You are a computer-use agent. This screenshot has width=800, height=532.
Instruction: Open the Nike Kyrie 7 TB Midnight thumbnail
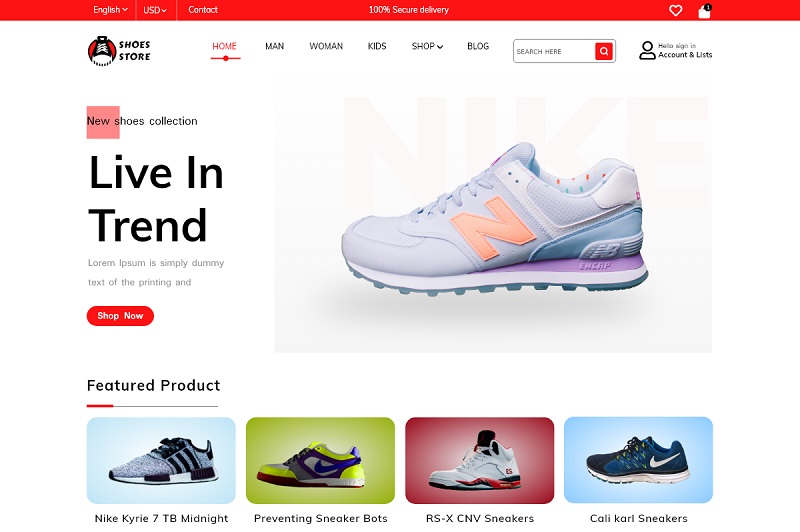coord(161,461)
